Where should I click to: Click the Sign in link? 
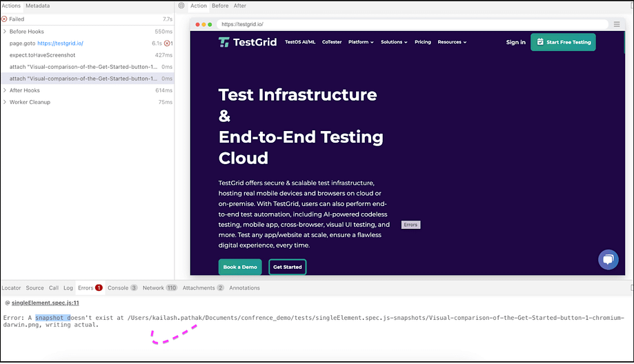pos(515,42)
